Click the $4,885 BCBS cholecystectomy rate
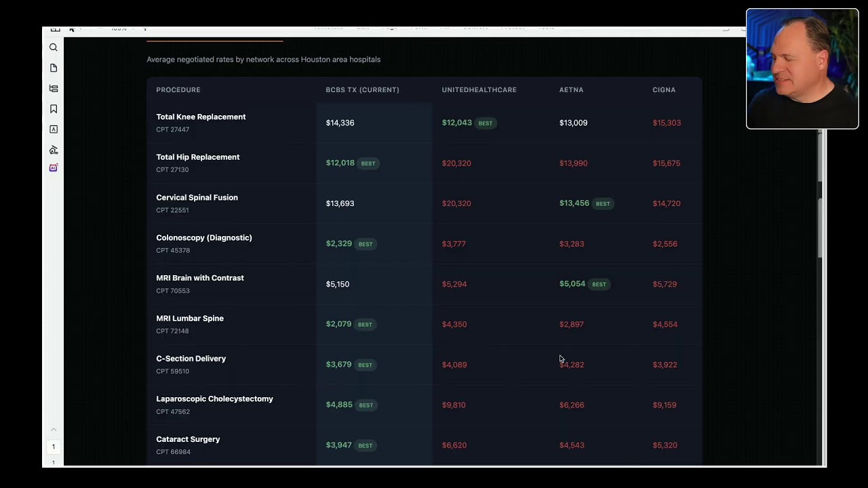 pyautogui.click(x=339, y=405)
